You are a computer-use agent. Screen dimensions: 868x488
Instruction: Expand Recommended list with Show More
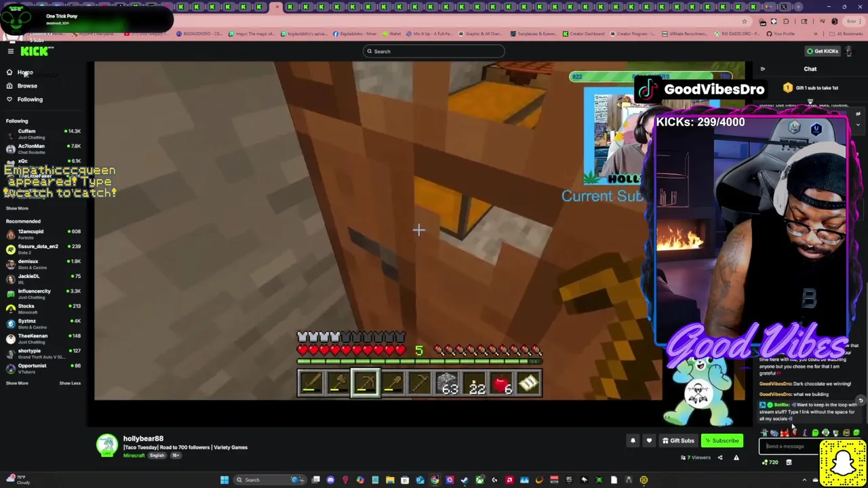coord(17,383)
